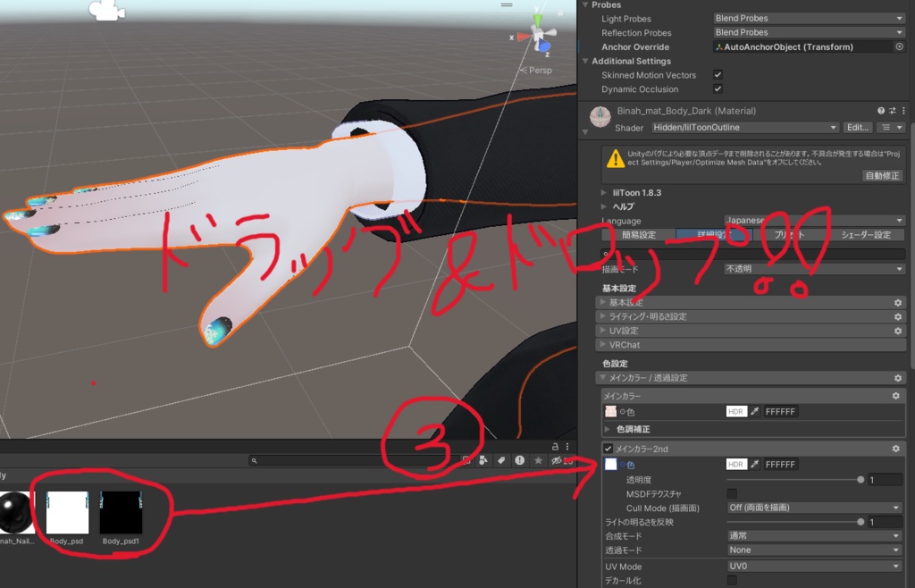Click the log entries exclamation icon in Project panel
Image resolution: width=915 pixels, height=588 pixels.
519,460
